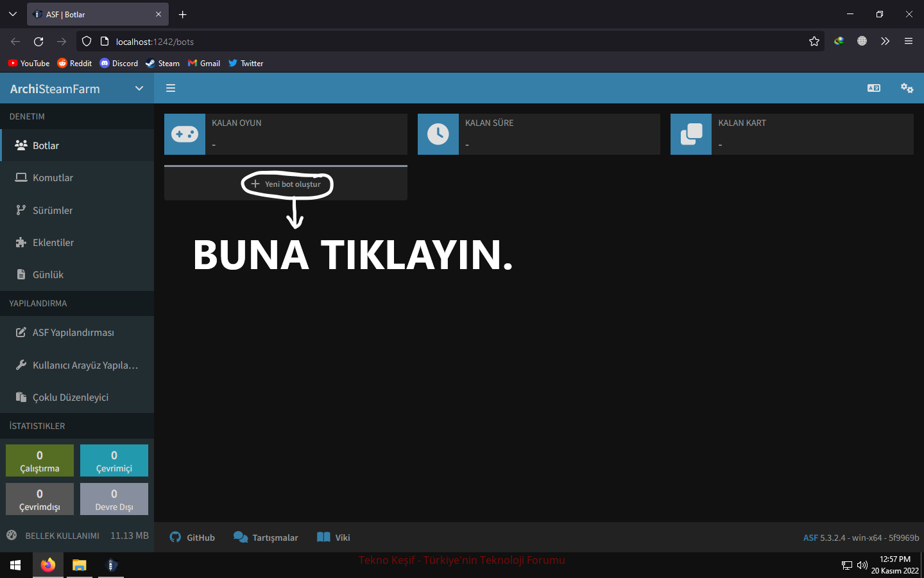Image resolution: width=924 pixels, height=578 pixels.
Task: Open File Explorer from taskbar
Action: click(80, 565)
